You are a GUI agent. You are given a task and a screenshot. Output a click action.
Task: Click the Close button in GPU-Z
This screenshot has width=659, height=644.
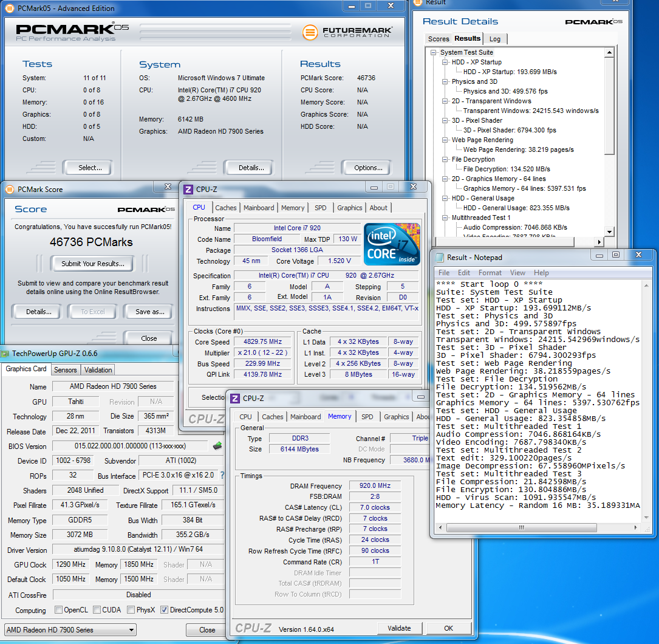(x=207, y=629)
